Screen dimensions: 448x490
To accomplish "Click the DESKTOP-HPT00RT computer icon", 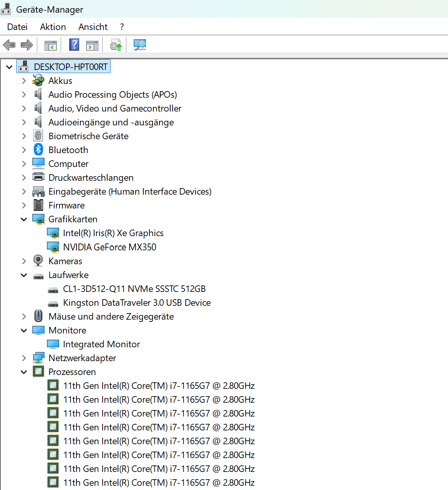I will [x=23, y=66].
